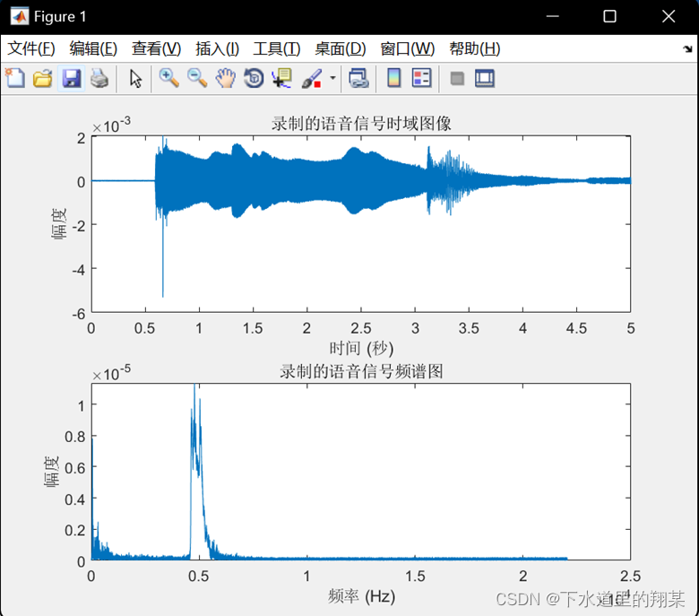This screenshot has height=616, width=699.
Task: Click the title 录制的语音信号时域图像
Action: (x=361, y=124)
